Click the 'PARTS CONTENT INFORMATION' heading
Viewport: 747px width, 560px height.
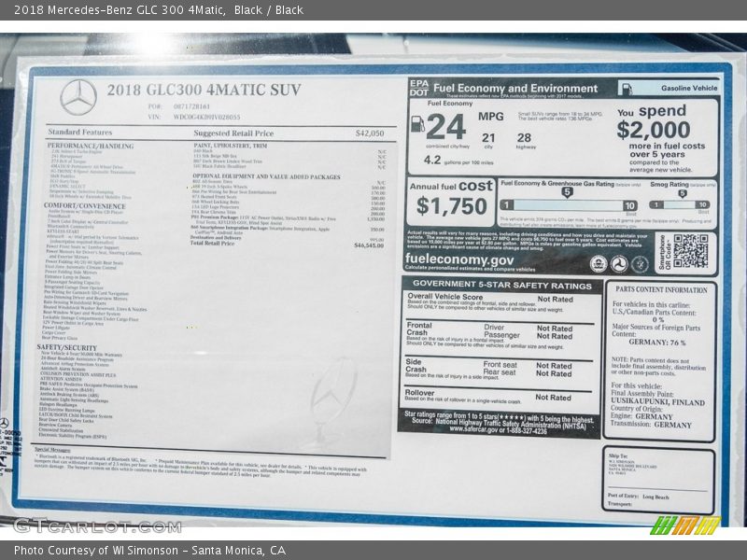[661, 289]
